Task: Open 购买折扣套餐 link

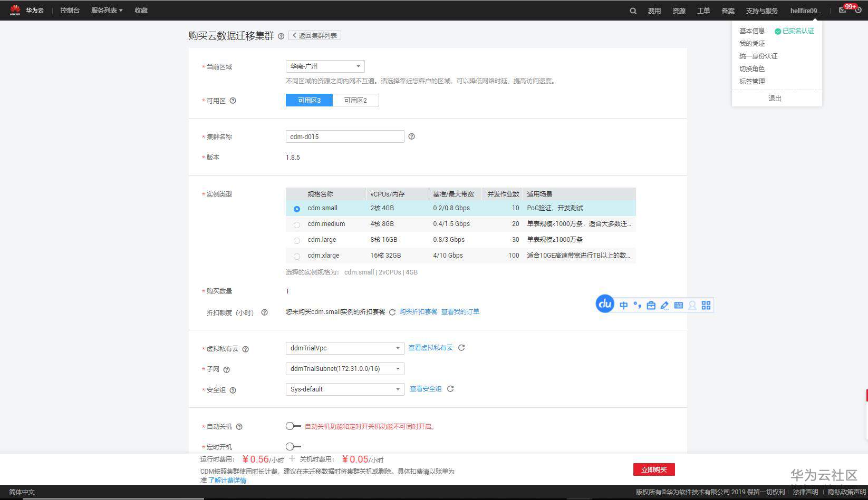Action: [x=418, y=312]
